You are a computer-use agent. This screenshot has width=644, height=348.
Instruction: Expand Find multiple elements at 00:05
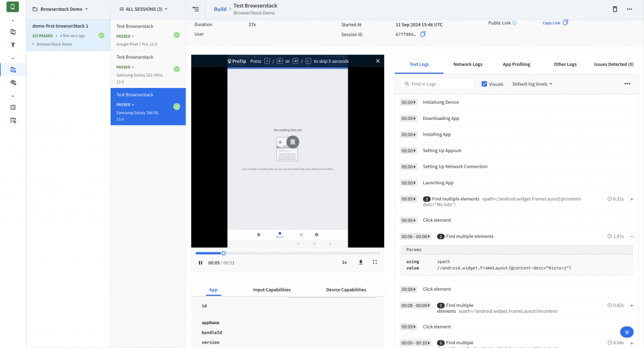point(631,199)
